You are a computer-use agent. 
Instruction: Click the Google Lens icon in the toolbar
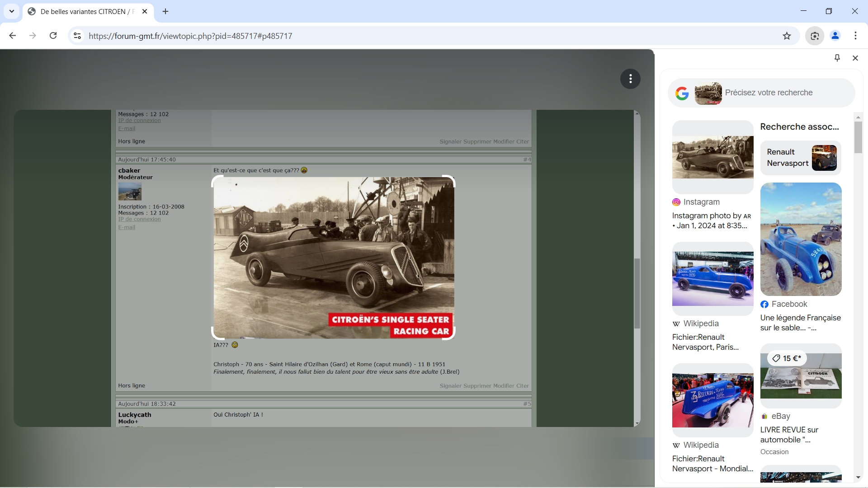click(815, 36)
